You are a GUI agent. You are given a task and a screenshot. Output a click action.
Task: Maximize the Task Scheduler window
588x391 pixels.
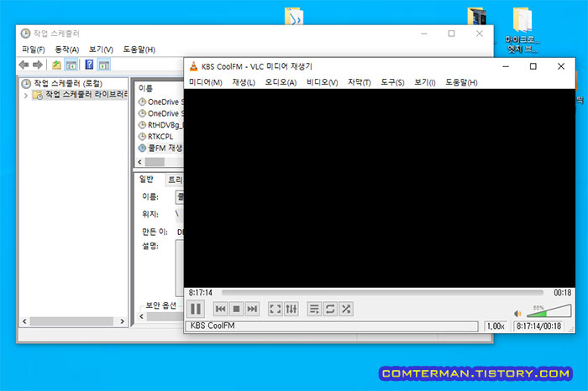(452, 34)
